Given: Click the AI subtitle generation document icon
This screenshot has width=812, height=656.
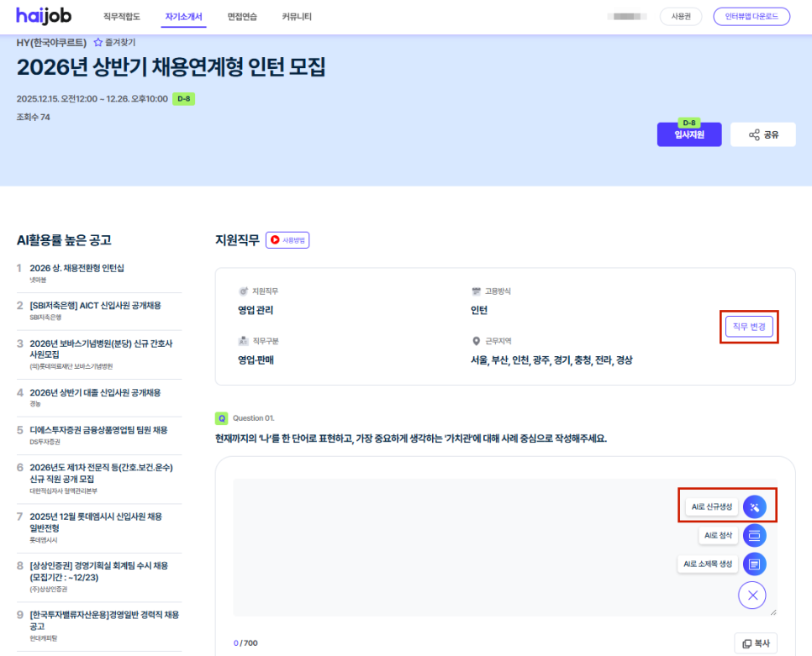Looking at the screenshot, I should [x=754, y=564].
